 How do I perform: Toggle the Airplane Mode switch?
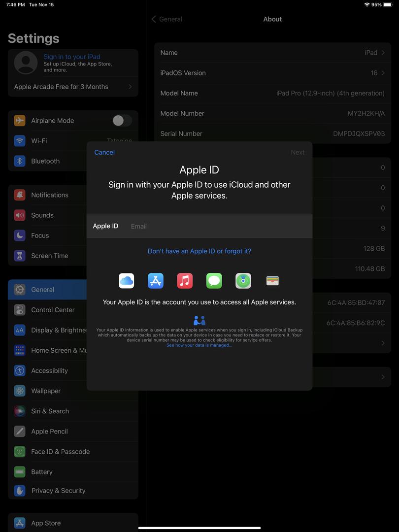pos(122,121)
